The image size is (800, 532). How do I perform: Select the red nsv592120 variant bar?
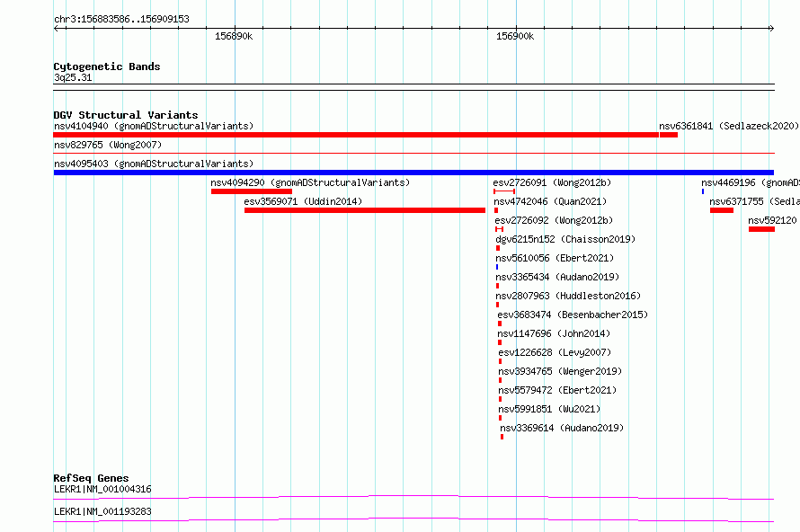(761, 229)
